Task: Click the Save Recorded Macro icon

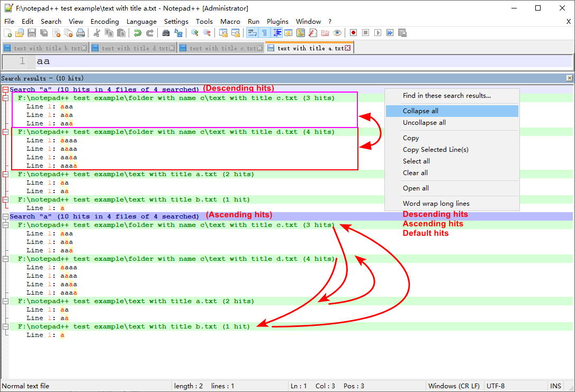Action: pos(402,33)
